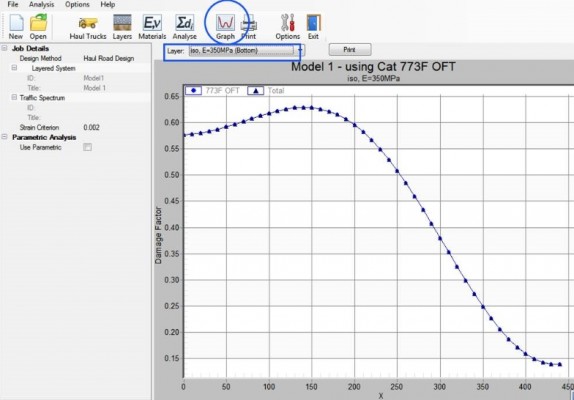Click the Layered System ID value Model1
Viewport: 574px width, 400px height.
[94, 78]
